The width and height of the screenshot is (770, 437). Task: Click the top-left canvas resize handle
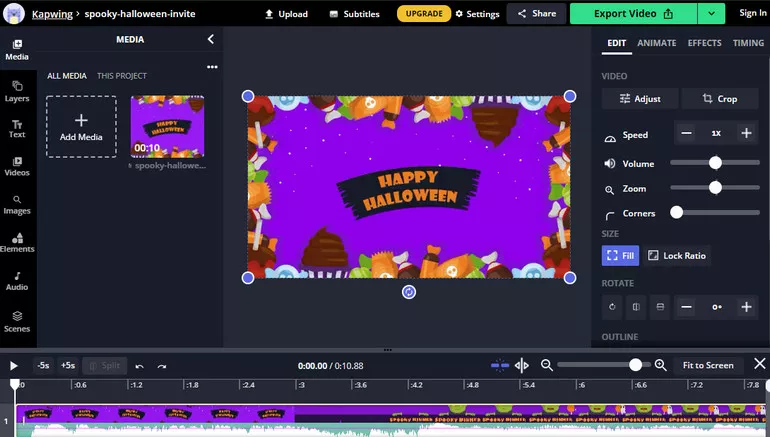point(248,96)
